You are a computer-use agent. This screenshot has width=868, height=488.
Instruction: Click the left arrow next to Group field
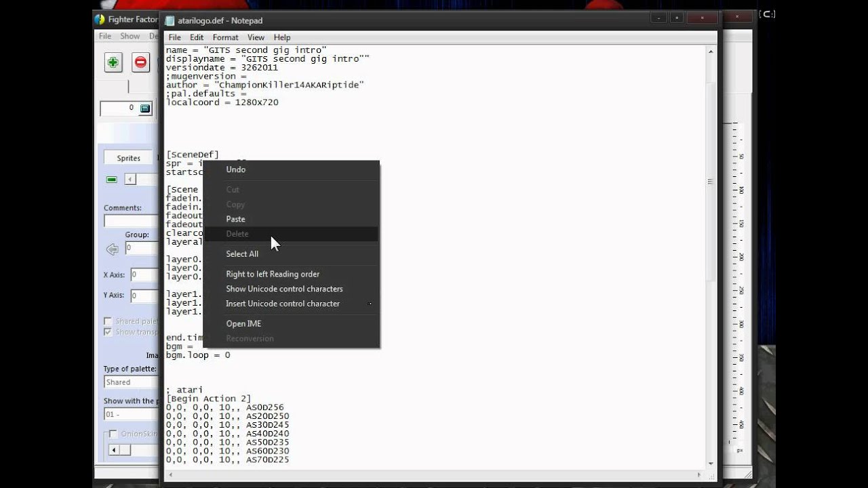tap(112, 249)
